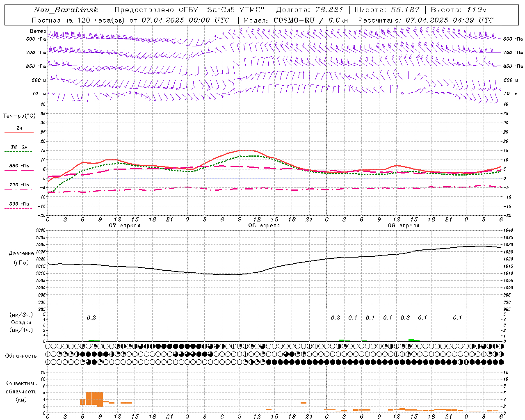The height and width of the screenshot is (420, 525).
Task: Click the '(мм/1ч.)' precipitation unit label
Action: pos(21,330)
